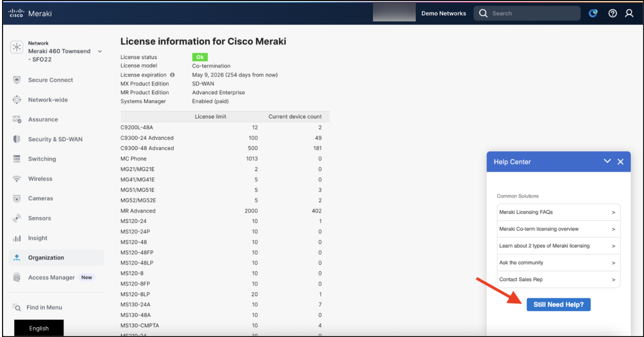The image size is (644, 337).
Task: Collapse the Help Center panel
Action: 607,161
